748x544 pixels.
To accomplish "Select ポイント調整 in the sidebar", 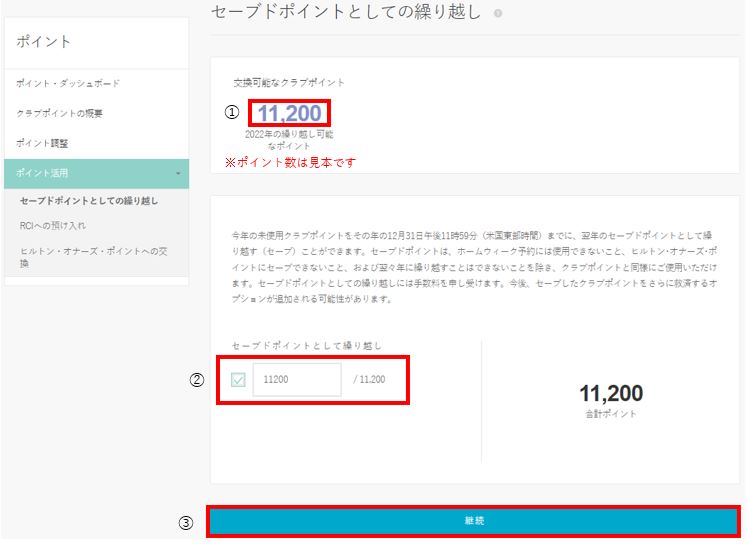I will coord(43,143).
